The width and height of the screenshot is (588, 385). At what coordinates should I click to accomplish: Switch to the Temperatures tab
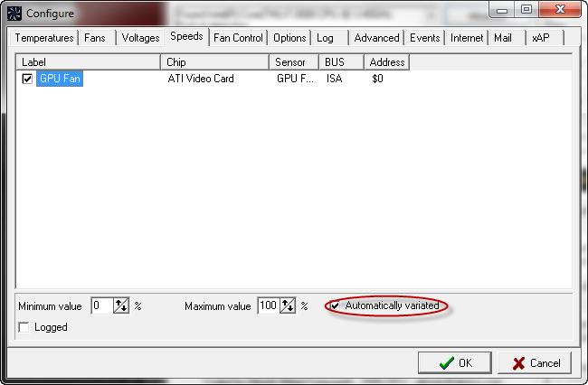click(44, 38)
